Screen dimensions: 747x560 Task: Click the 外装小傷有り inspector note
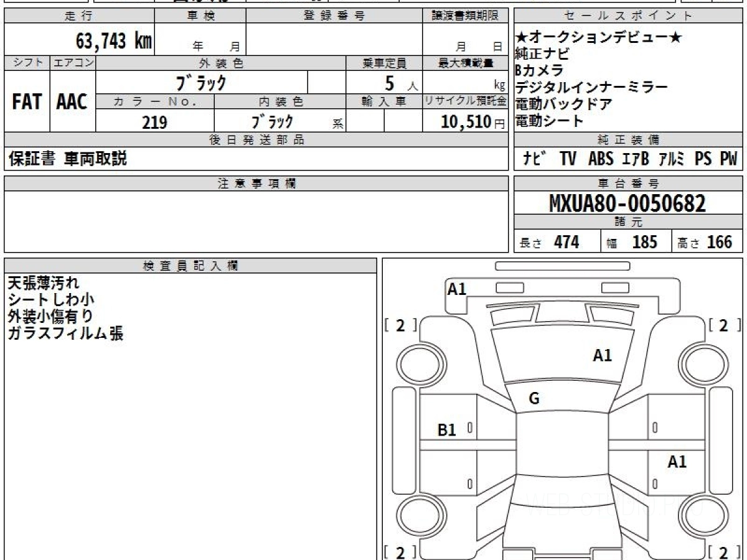[51, 316]
